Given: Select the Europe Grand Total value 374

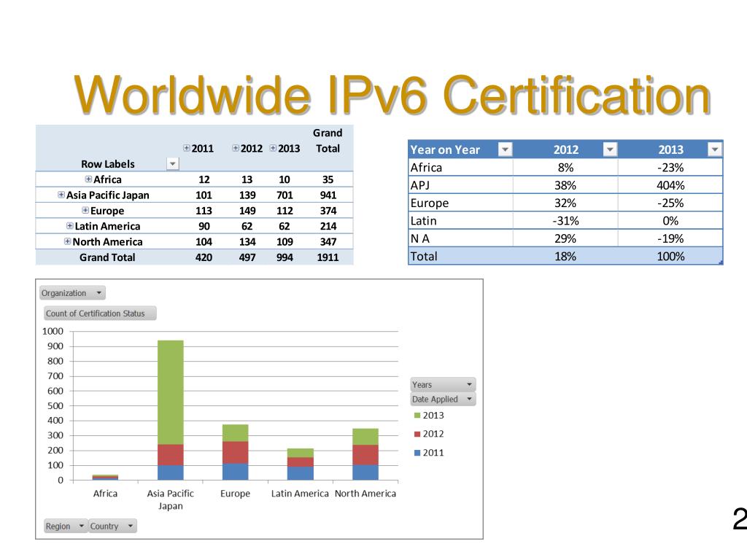Looking at the screenshot, I should 328,211.
